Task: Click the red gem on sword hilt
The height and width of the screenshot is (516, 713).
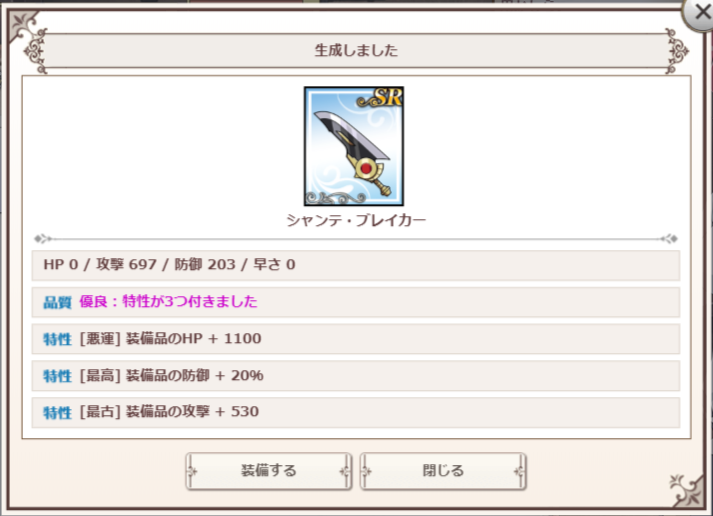Action: click(x=367, y=169)
